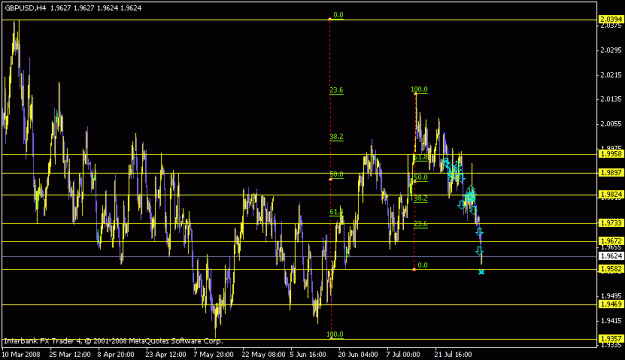Select the 1.9824 yellow price label
Viewport: 625px width, 360px height.
[x=611, y=195]
